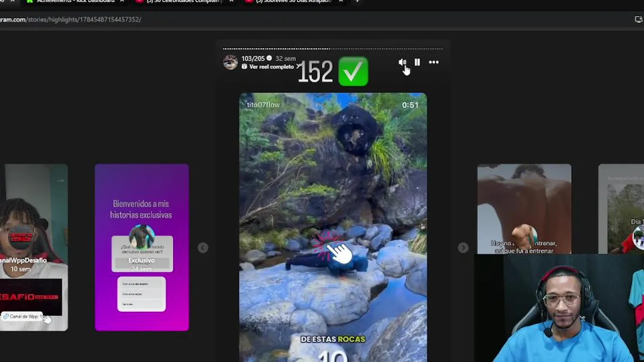Open a new browser tab with plus
Image resolution: width=644 pixels, height=362 pixels.
pos(357,2)
